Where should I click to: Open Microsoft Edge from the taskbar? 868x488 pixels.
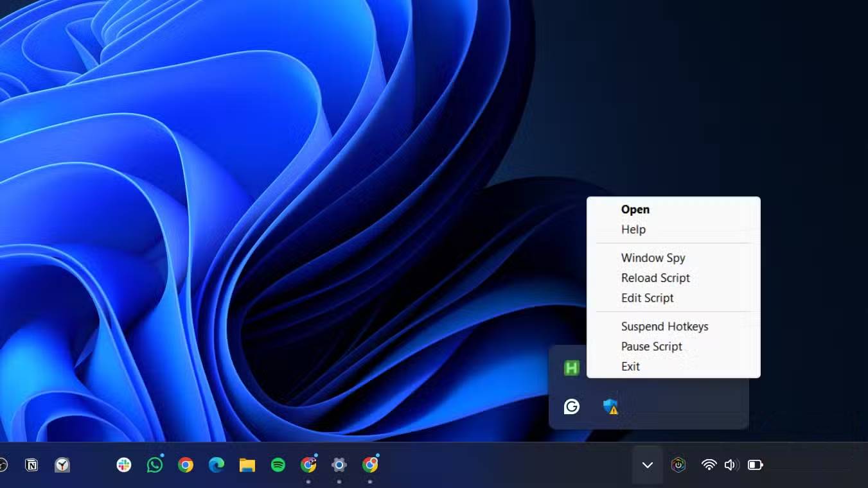[x=217, y=465]
